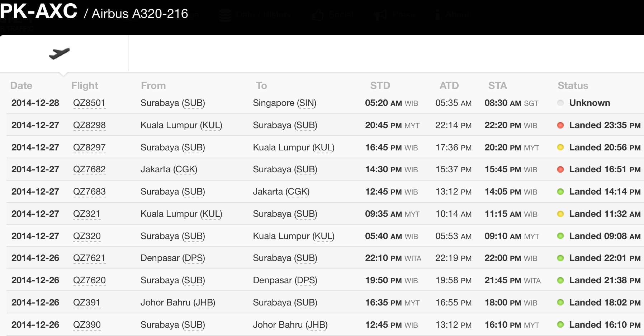Open the Data / History menu
Image resolution: width=644 pixels, height=336 pixels.
(x=264, y=15)
